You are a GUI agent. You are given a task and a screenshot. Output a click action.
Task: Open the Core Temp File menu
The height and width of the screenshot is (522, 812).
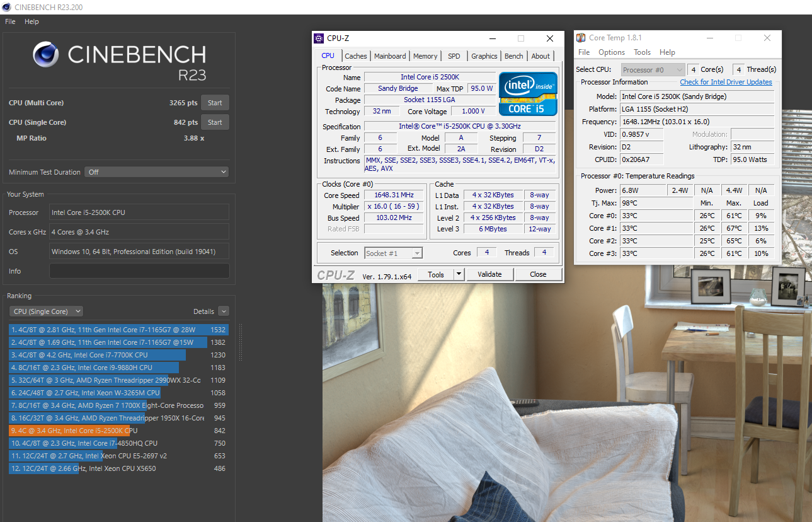(x=584, y=52)
